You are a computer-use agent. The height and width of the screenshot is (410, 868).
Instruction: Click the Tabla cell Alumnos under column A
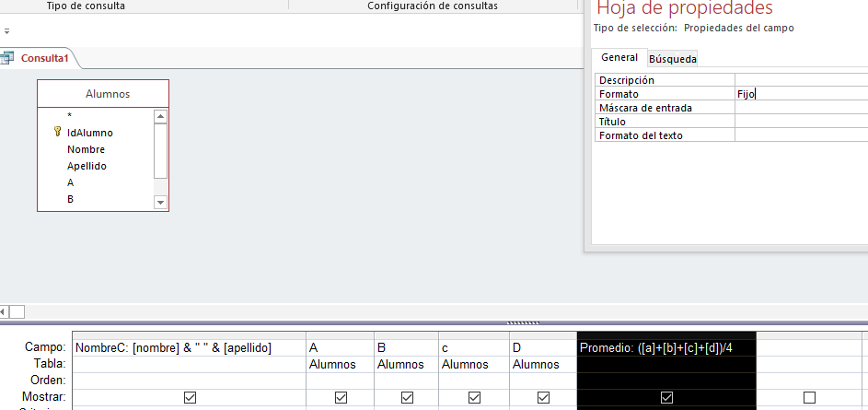340,365
